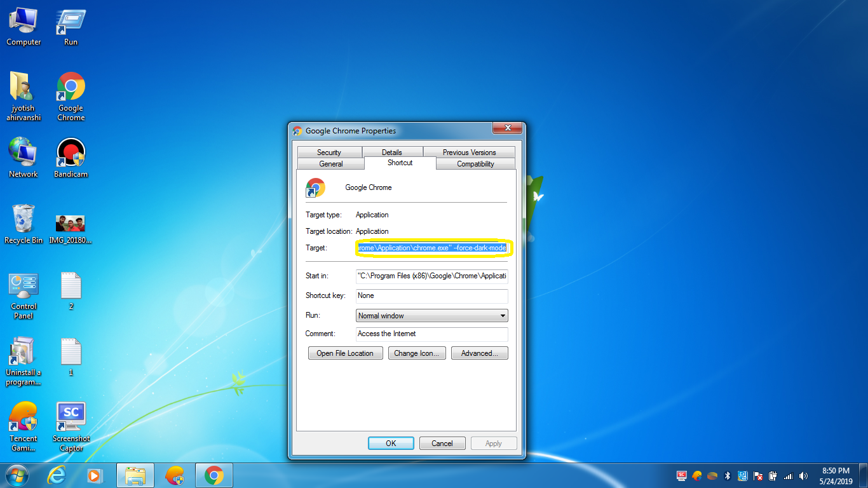Click the Comment field
The width and height of the screenshot is (868, 488).
(432, 334)
